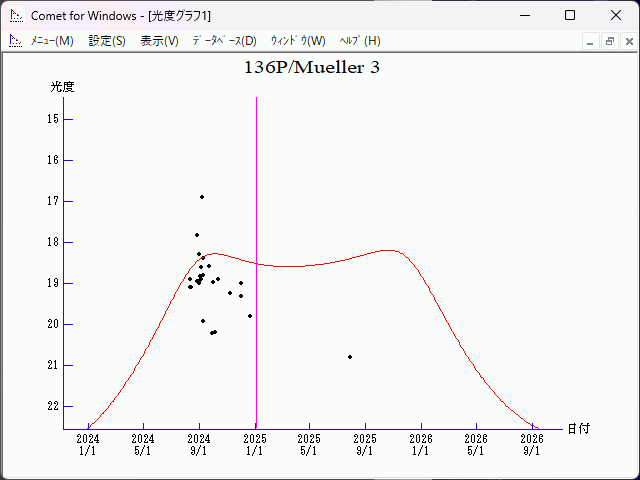The height and width of the screenshot is (480, 640).
Task: Select the brightest data point near magnitude 17
Action: point(202,197)
